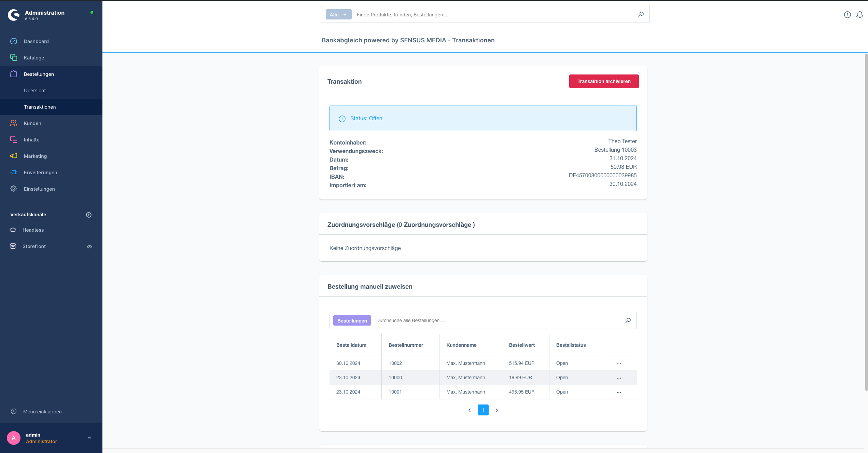This screenshot has width=868, height=453.
Task: Open Transaktionen under Bestellungen menu
Action: pos(40,106)
